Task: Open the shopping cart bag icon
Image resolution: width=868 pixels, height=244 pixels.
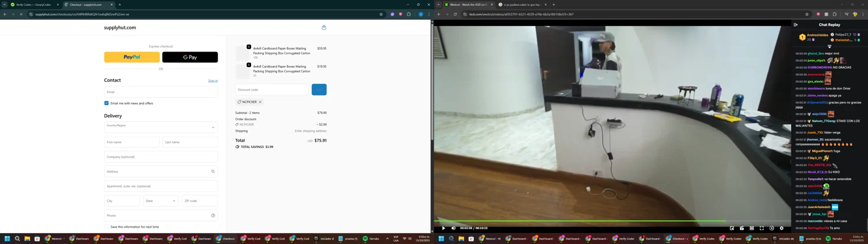Action: pyautogui.click(x=323, y=27)
